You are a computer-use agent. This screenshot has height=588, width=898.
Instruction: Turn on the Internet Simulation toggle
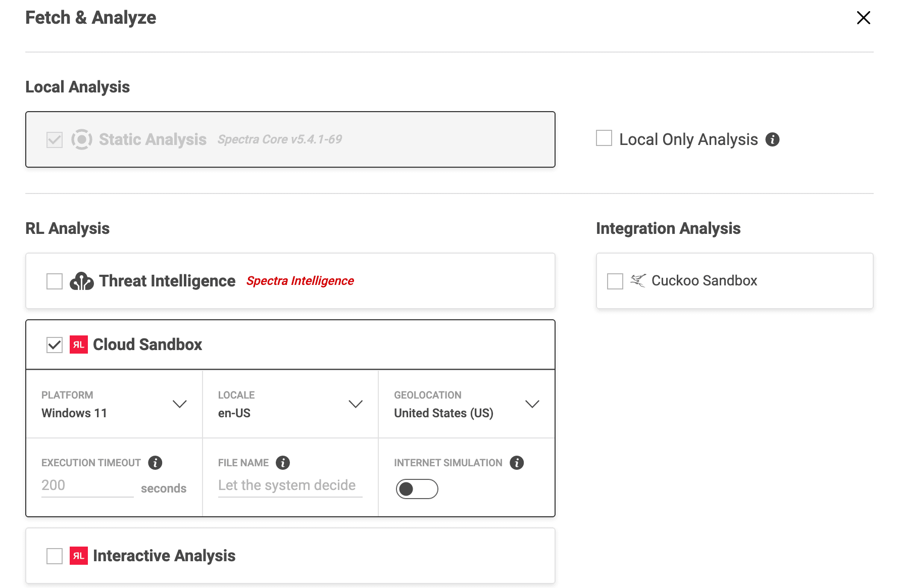pos(417,488)
